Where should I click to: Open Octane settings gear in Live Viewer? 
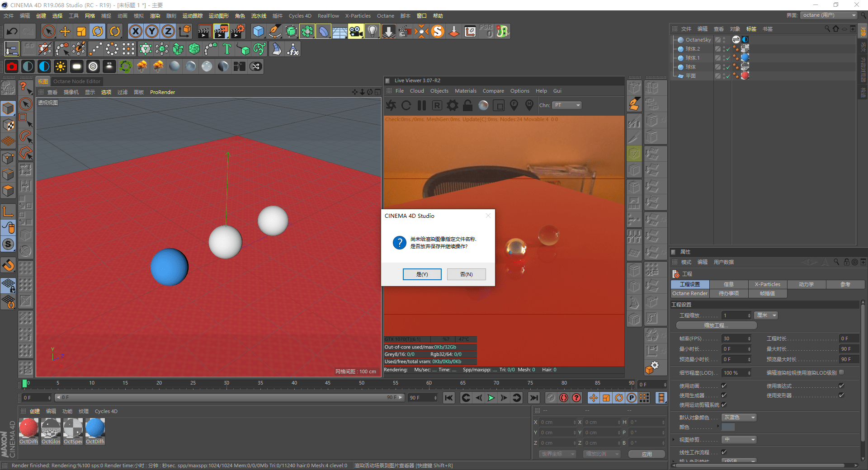point(452,105)
